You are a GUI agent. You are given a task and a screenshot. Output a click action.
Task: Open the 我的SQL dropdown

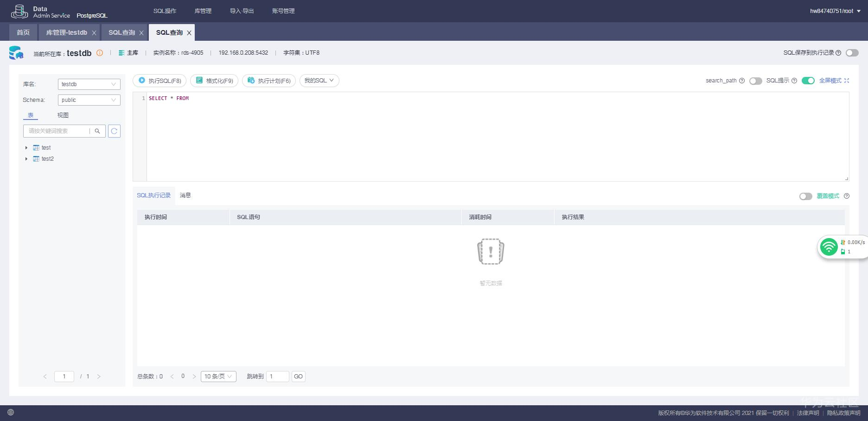319,81
